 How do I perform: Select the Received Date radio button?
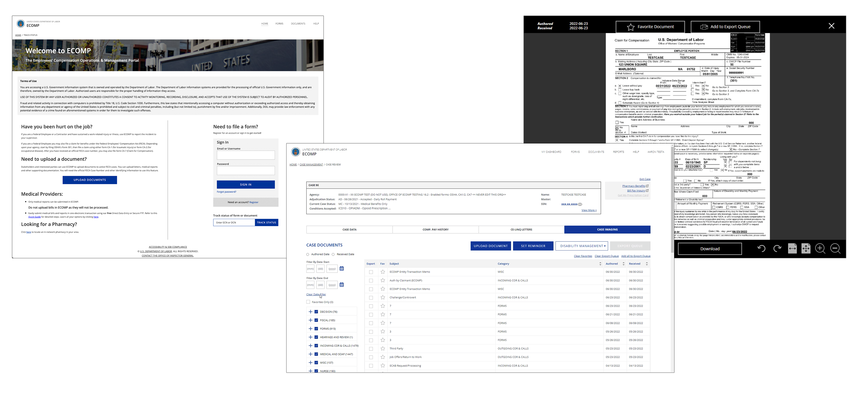pos(333,255)
